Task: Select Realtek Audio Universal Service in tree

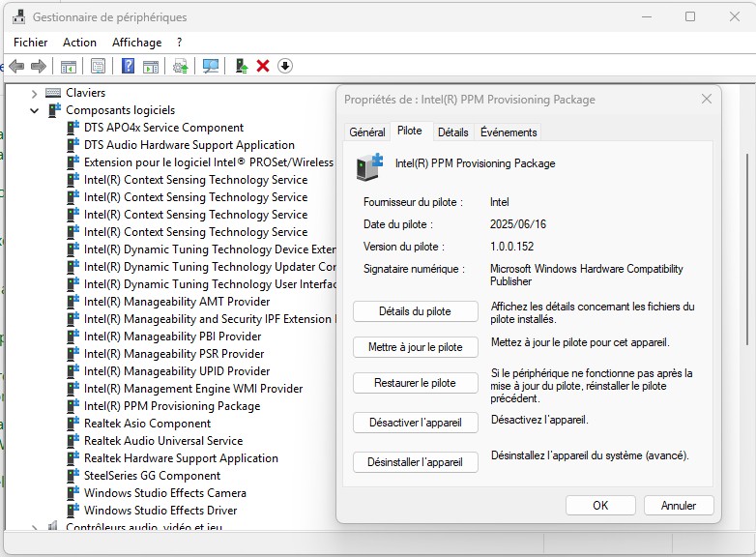Action: tap(163, 441)
